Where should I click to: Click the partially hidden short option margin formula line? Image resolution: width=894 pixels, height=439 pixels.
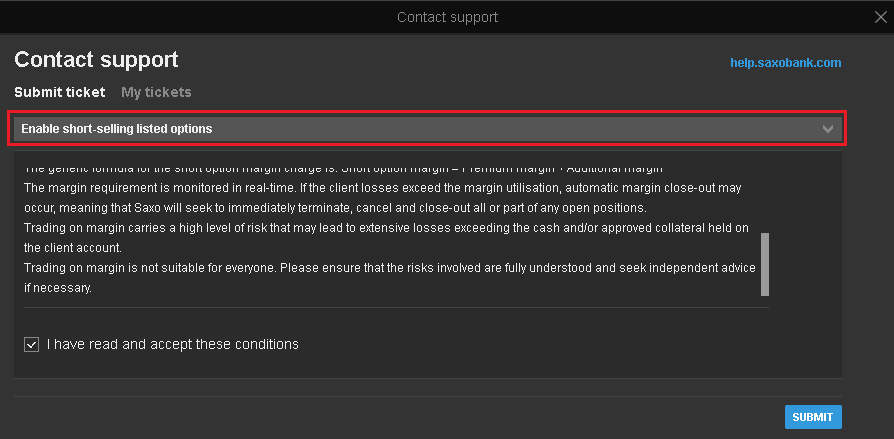point(343,169)
